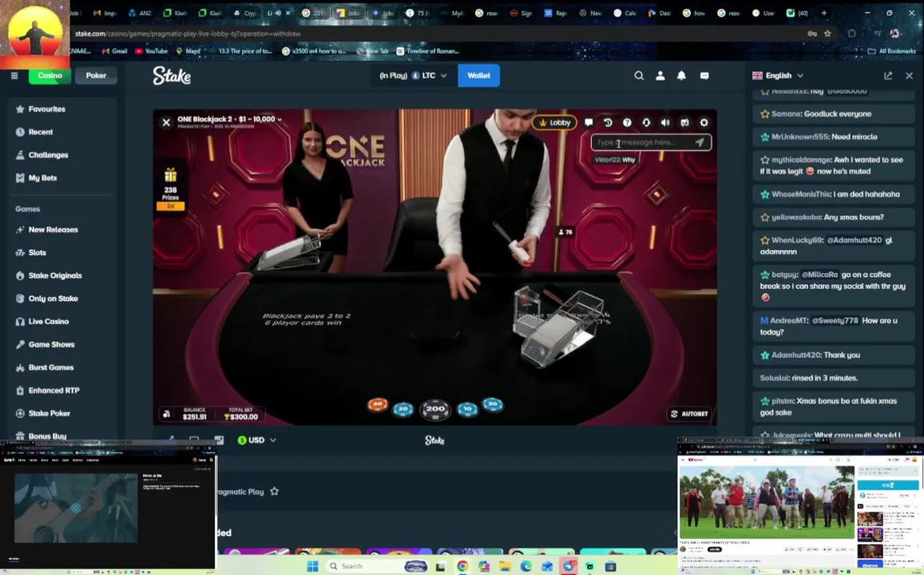Open the chat bubble icon in Stake header

(x=704, y=75)
